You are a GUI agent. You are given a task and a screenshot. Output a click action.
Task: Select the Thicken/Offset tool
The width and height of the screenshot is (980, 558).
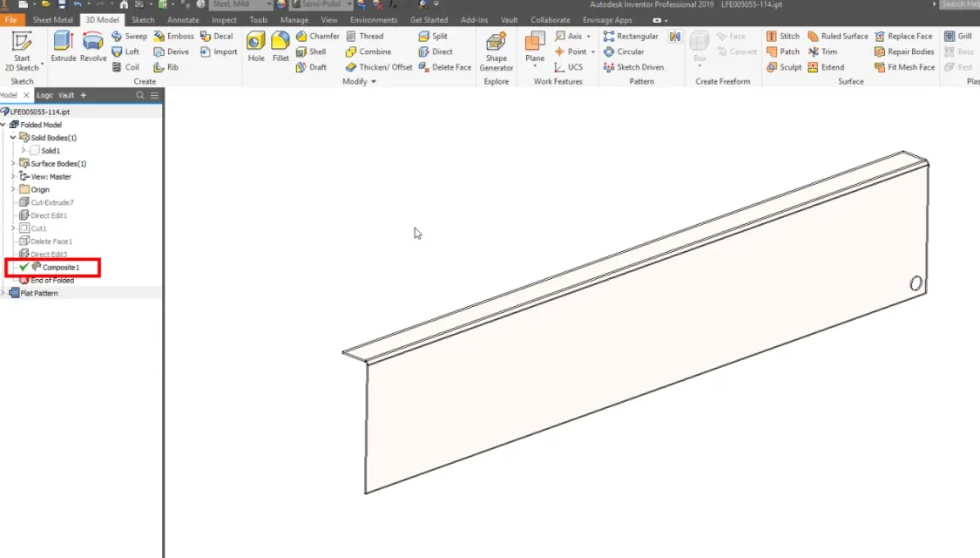tap(379, 67)
